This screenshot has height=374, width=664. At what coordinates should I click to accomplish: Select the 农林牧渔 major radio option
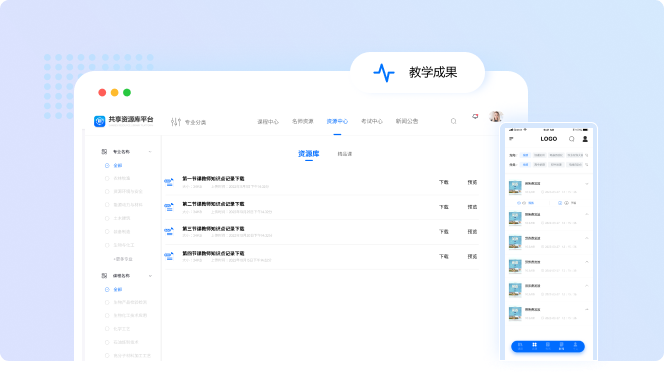pos(107,178)
